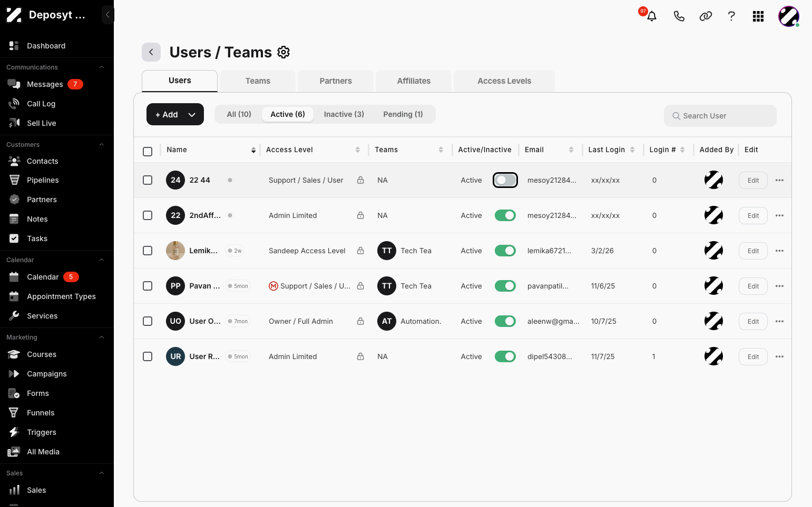
Task: Collapse the Marketing section
Action: [x=102, y=337]
